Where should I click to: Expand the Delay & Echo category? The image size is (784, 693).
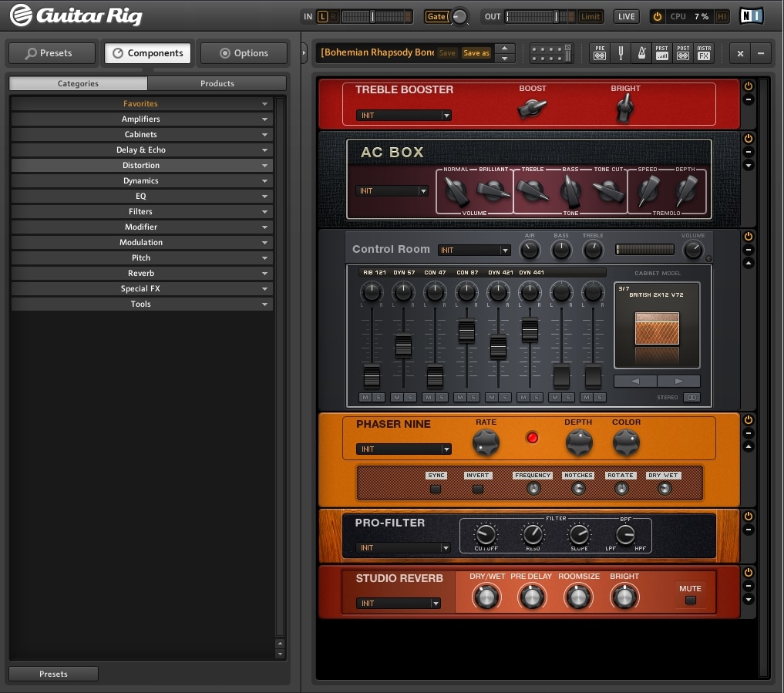pyautogui.click(x=142, y=150)
